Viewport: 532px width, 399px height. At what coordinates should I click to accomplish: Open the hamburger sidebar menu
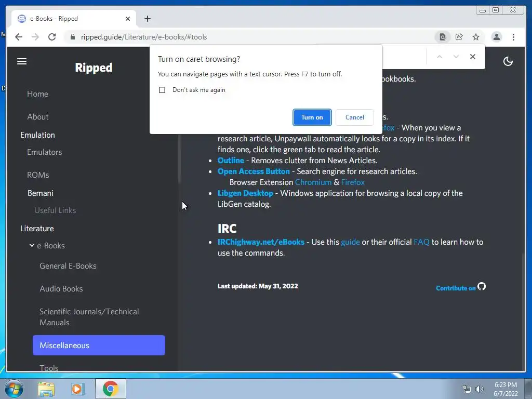coord(22,61)
